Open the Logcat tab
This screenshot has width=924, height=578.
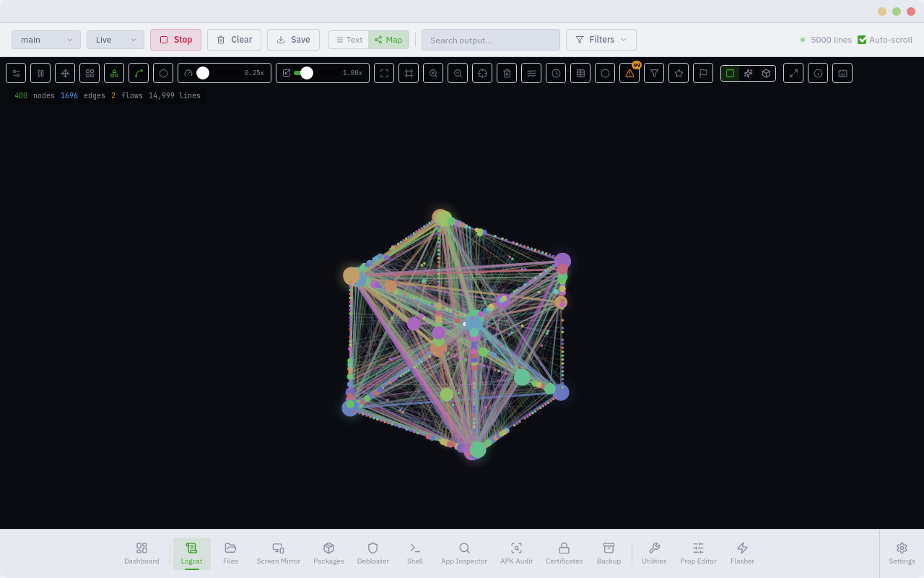(x=192, y=553)
